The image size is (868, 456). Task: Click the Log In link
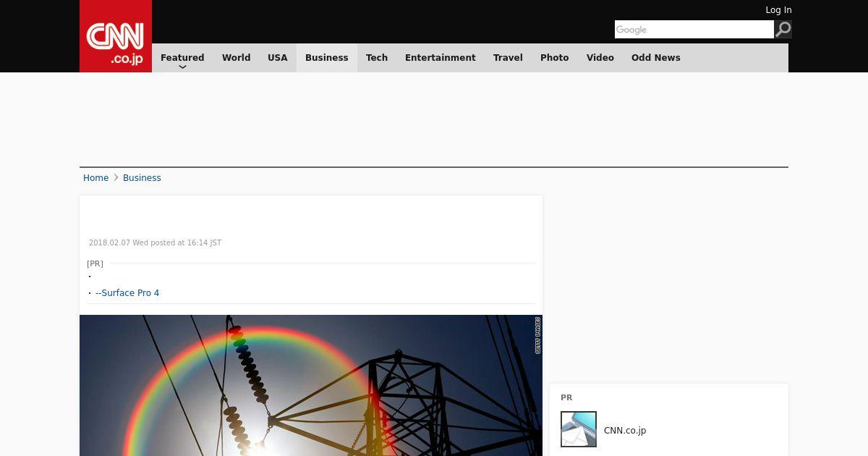pyautogui.click(x=778, y=10)
